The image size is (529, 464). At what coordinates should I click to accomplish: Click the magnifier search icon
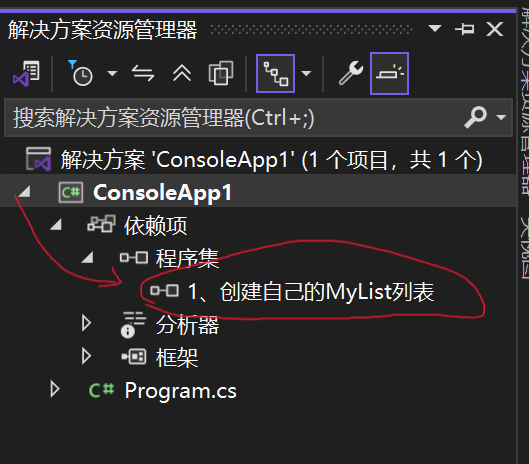point(475,117)
